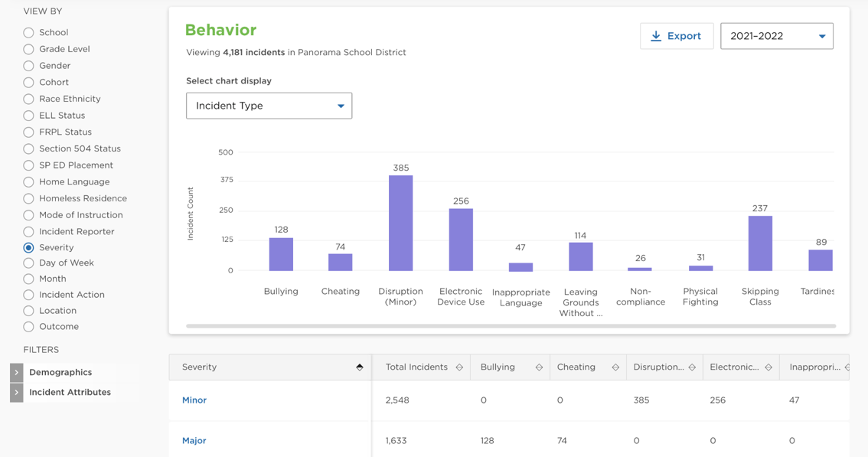Open the Minor severity link

[194, 400]
